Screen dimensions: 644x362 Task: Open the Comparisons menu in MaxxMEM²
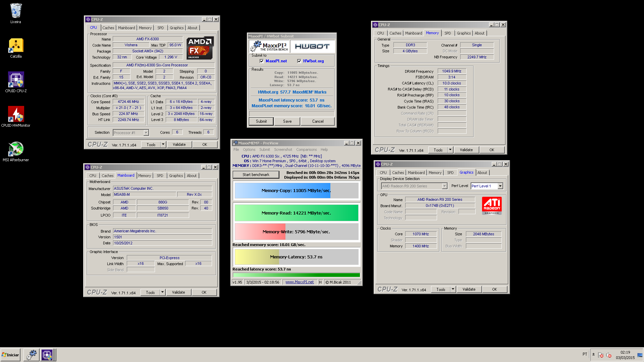(306, 149)
